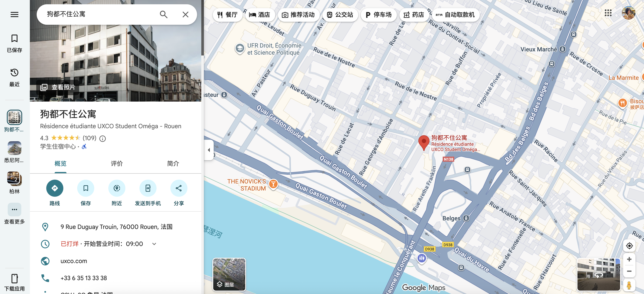Image resolution: width=644 pixels, height=294 pixels.
Task: Save 狗都不住公寓 with the bookmark icon
Action: click(x=86, y=188)
